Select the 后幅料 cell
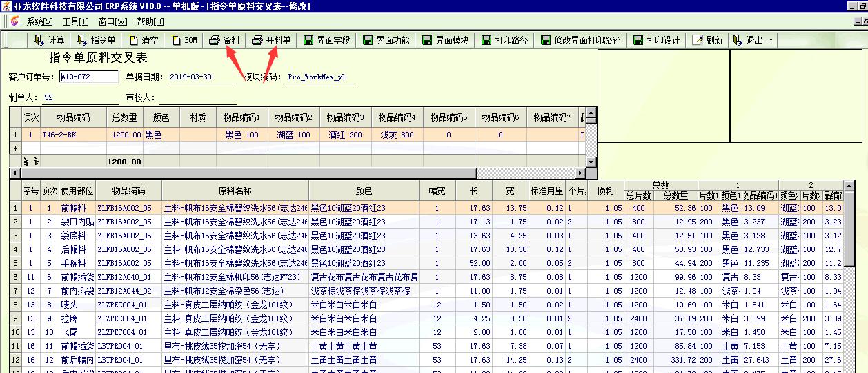 77,249
